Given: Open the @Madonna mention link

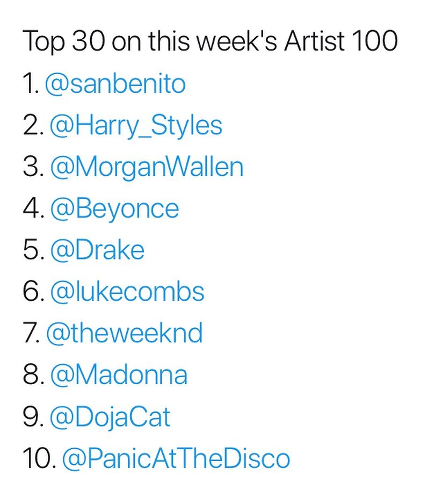Looking at the screenshot, I should (x=119, y=375).
